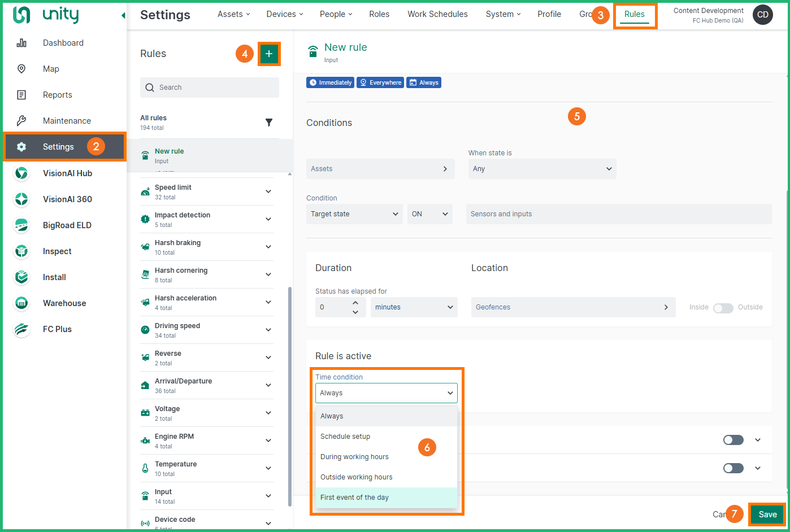
Task: Click the green plus add rule button
Action: (x=269, y=54)
